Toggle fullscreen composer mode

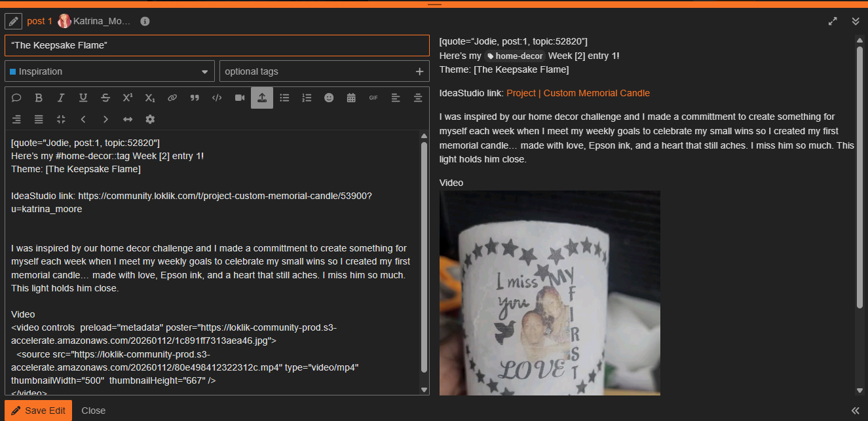[833, 21]
